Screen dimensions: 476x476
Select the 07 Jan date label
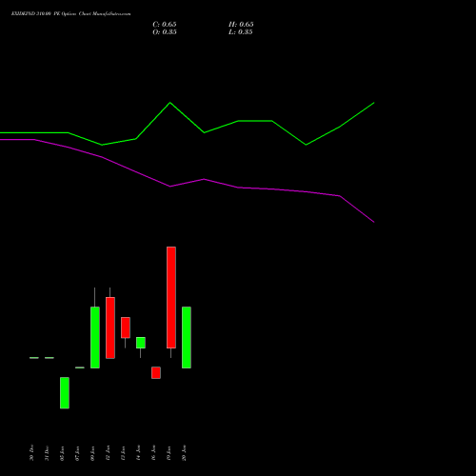[77, 452]
